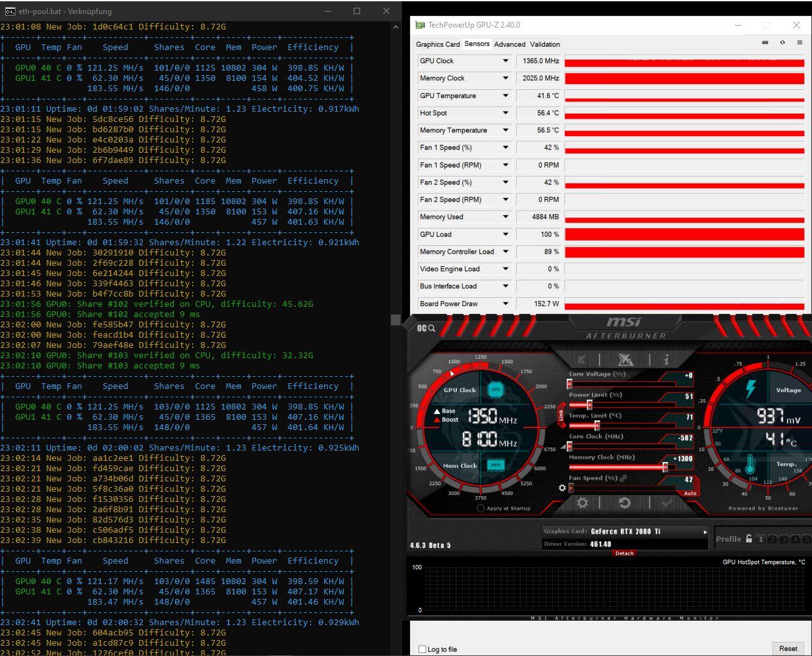
Task: Toggle the fan speed Auto button
Action: (690, 493)
